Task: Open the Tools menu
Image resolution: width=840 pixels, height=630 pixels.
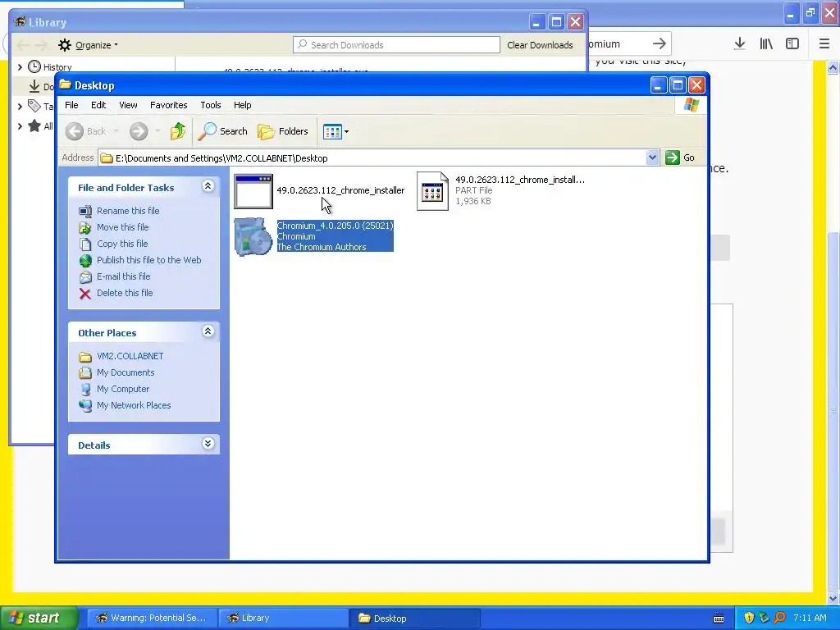Action: 211,105
